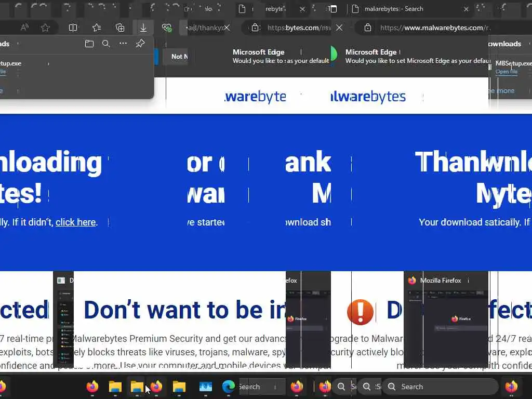Click the full Malwarebytes logo on page

[368, 97]
